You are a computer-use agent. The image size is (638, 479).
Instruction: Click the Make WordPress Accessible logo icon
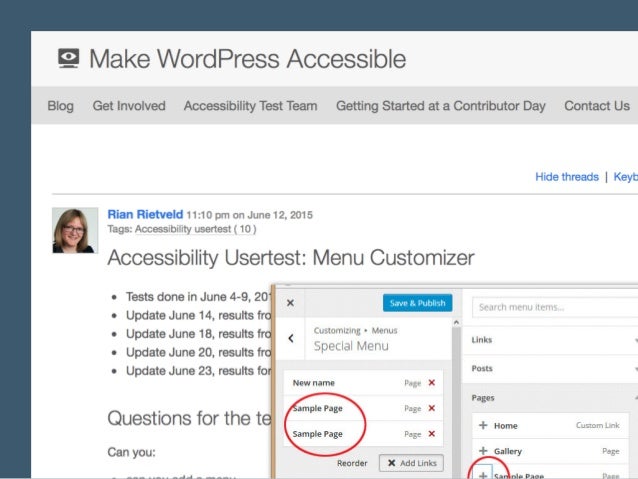pos(68,58)
